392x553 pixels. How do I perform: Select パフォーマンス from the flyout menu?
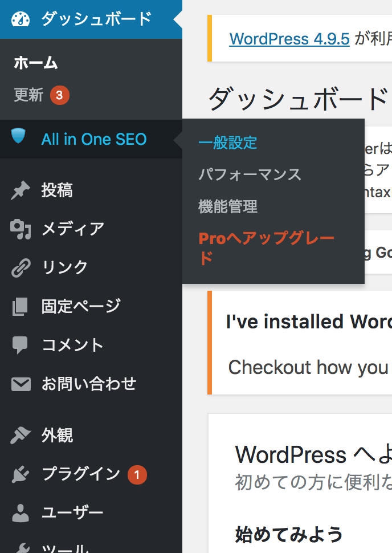click(250, 174)
